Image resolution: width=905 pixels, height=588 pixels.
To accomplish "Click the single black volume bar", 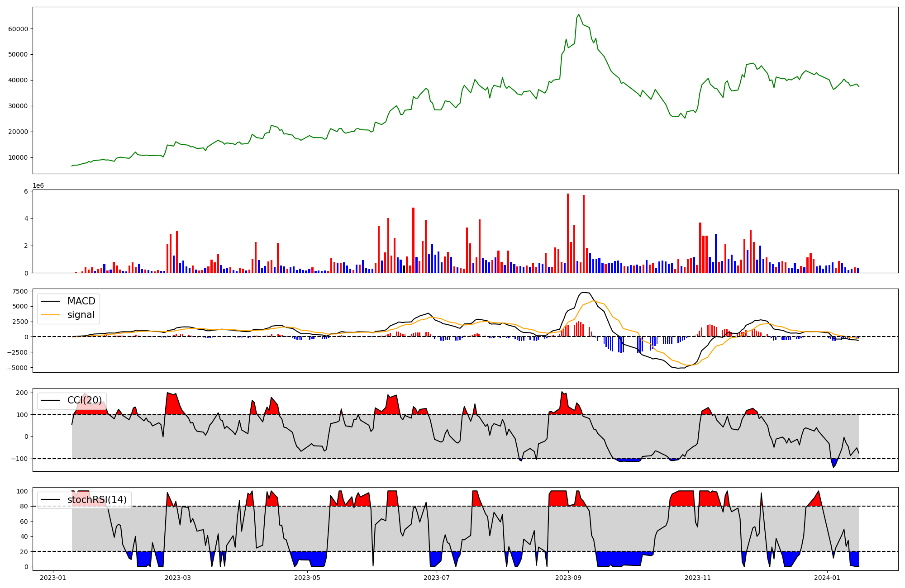I will [404, 269].
